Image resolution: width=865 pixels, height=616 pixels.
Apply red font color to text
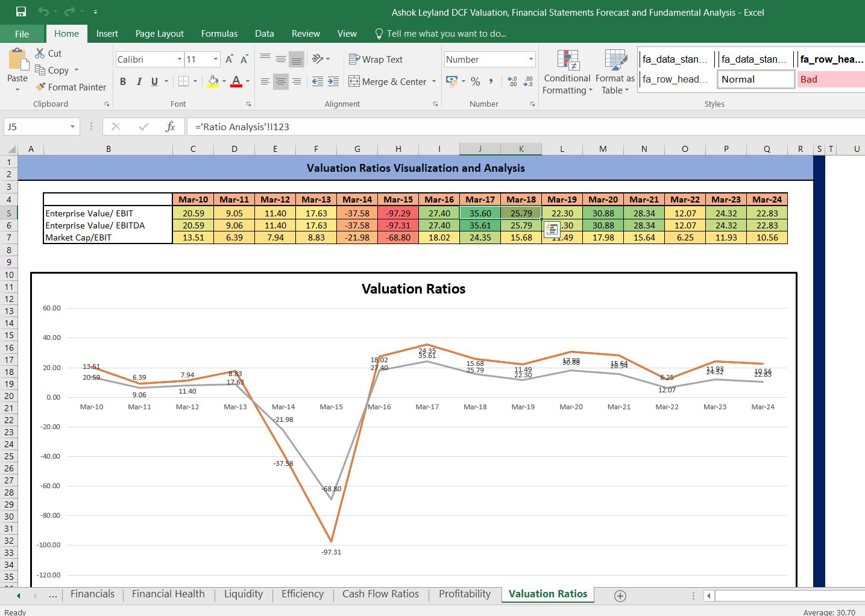point(236,81)
